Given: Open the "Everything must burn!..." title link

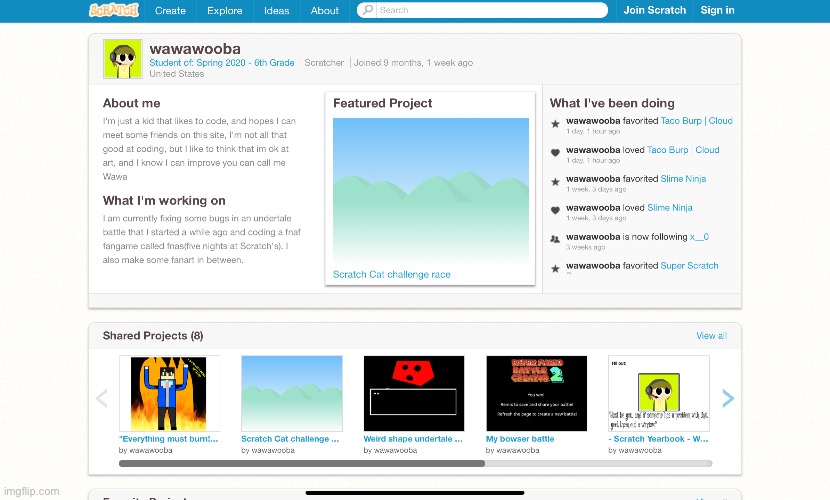Looking at the screenshot, I should tap(168, 439).
